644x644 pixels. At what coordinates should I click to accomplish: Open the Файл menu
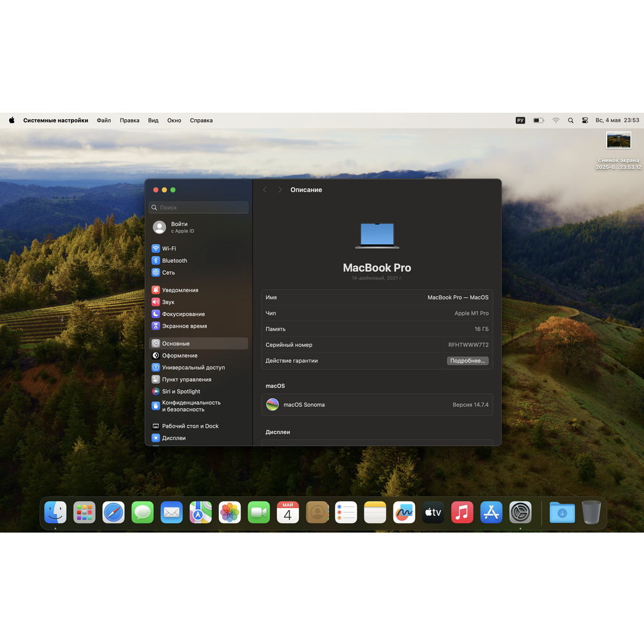(x=104, y=120)
